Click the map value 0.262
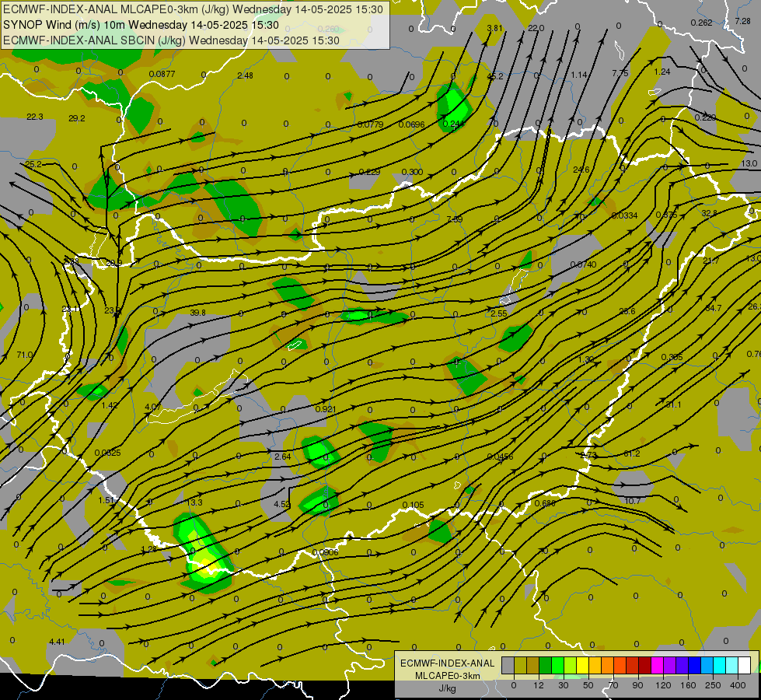Viewport: 761px width, 700px height. pyautogui.click(x=701, y=23)
